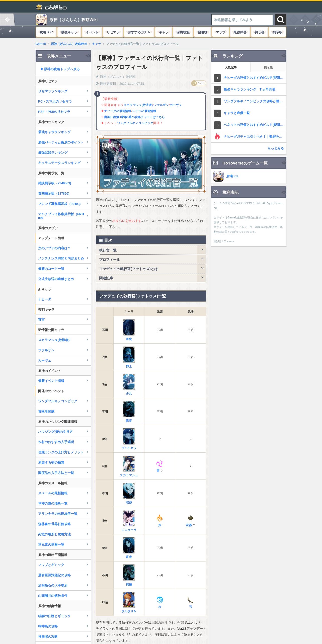322x644 pixels.
Task: Expand 執行官一覧 table-of-contents entry
Action: [151, 250]
